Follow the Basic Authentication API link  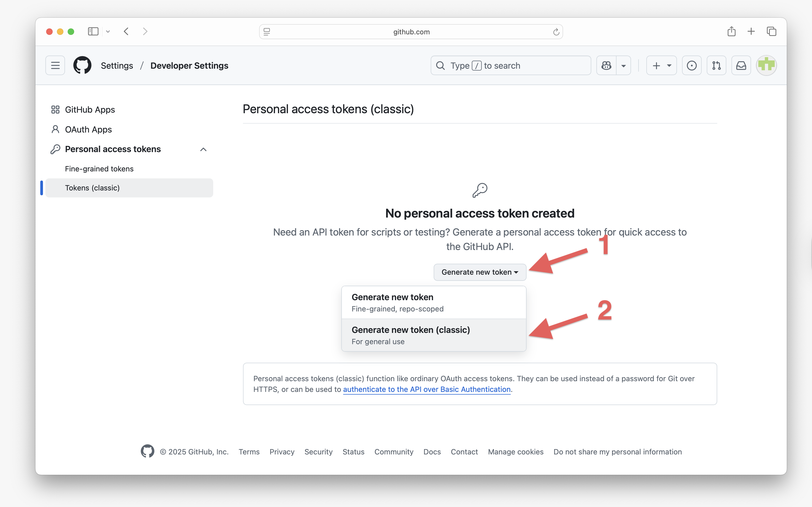coord(426,389)
